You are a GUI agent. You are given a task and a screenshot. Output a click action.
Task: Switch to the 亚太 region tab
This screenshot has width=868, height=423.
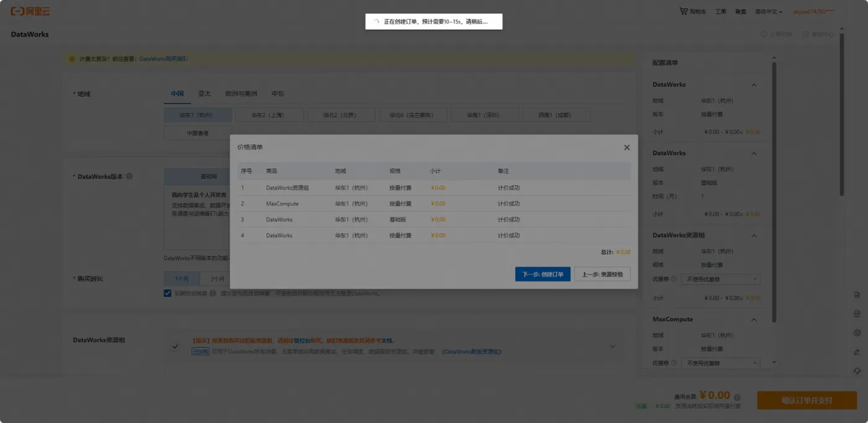[205, 94]
